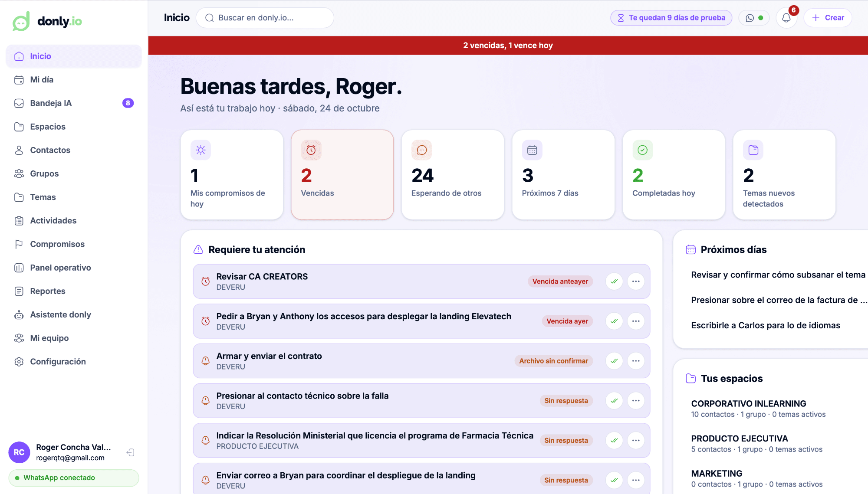Open Bandeja IA in sidebar
The height and width of the screenshot is (494, 868).
(x=74, y=103)
